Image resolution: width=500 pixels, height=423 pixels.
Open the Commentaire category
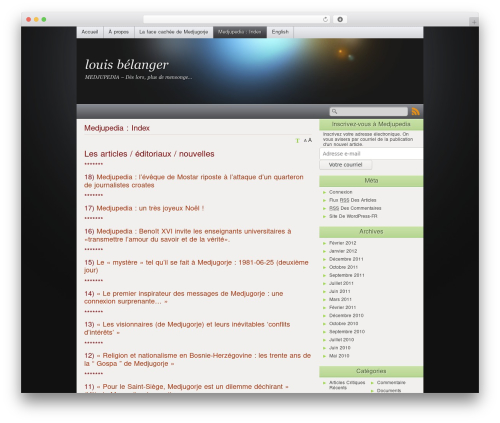(x=391, y=382)
